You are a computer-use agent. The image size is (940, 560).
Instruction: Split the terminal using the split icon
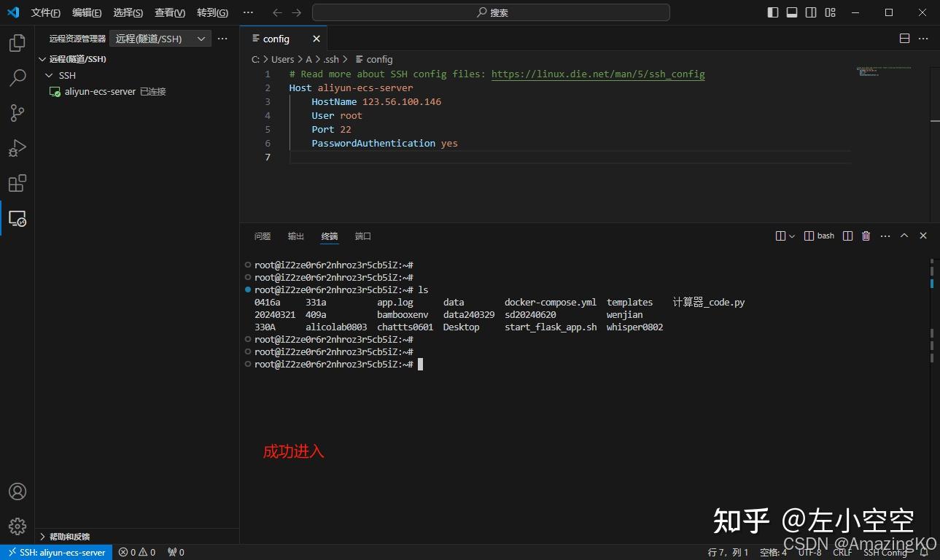[x=847, y=236]
